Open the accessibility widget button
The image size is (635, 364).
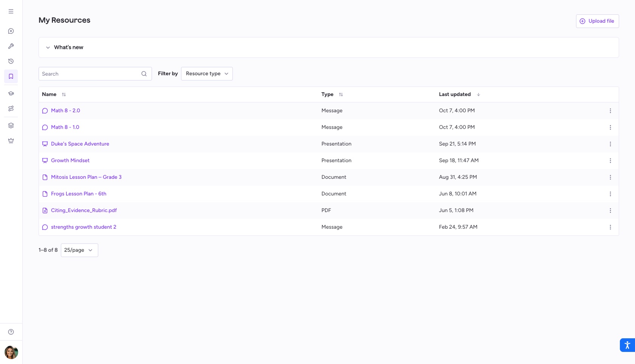(627, 345)
